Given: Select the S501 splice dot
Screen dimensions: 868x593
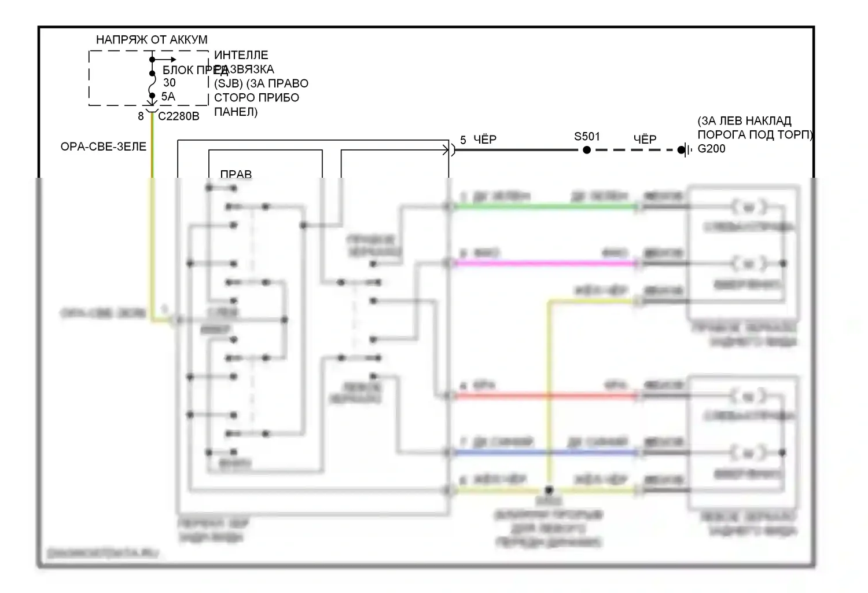Looking at the screenshot, I should [x=587, y=150].
